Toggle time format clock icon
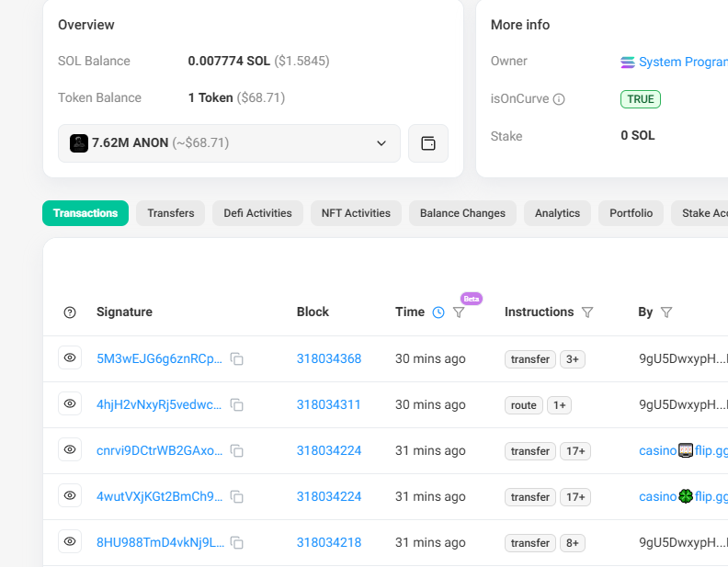The image size is (728, 567). 438,312
